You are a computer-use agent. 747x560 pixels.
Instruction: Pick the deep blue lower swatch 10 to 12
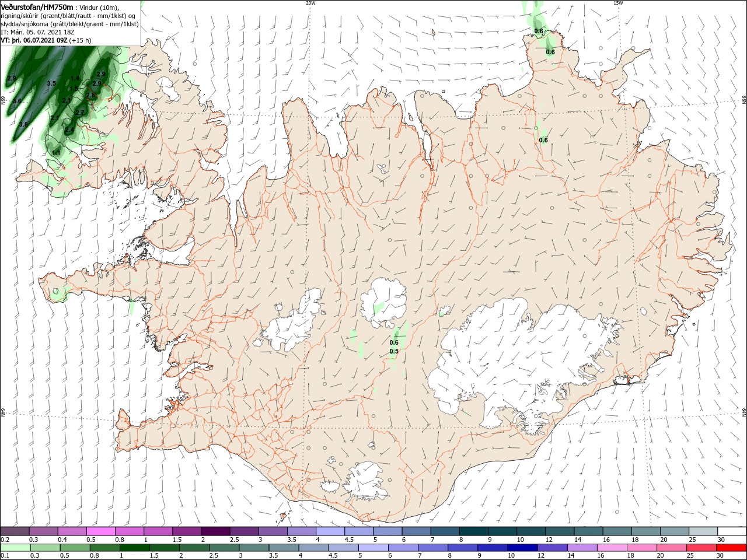[522, 548]
